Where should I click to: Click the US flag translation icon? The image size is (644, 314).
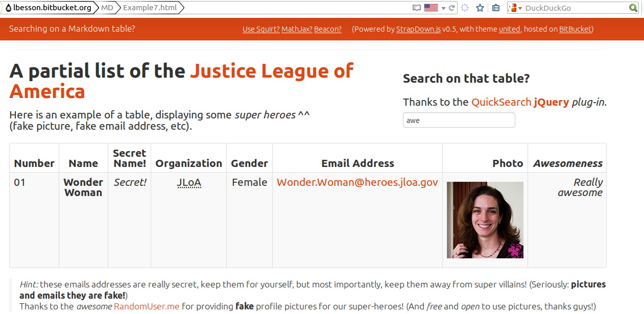431,7
